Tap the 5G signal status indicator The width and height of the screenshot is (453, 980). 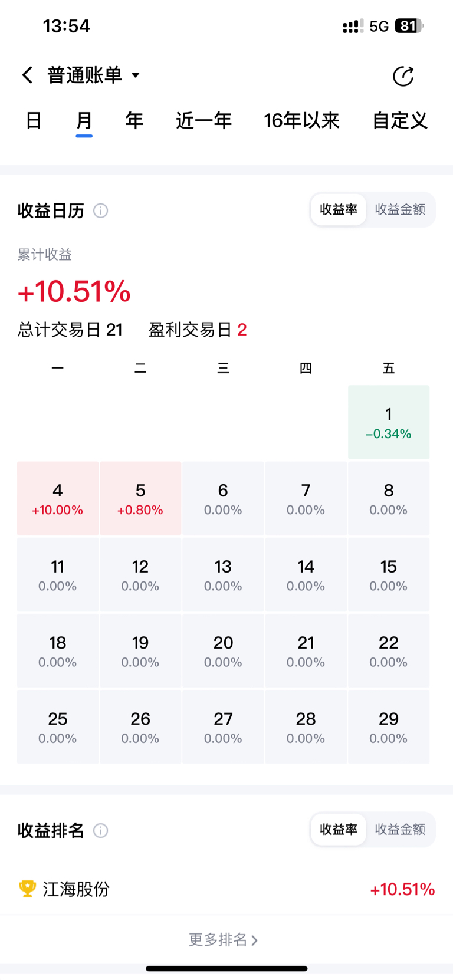[x=379, y=26]
